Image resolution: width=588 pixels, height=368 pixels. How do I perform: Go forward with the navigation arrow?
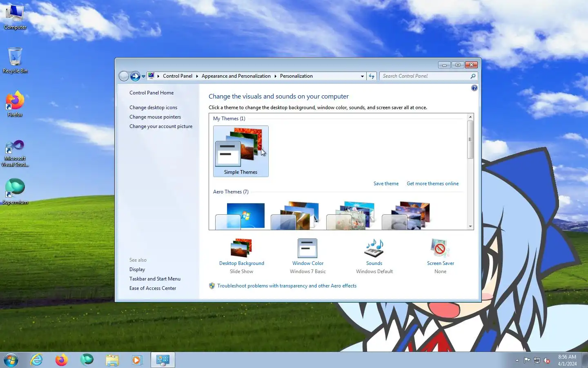pyautogui.click(x=135, y=76)
